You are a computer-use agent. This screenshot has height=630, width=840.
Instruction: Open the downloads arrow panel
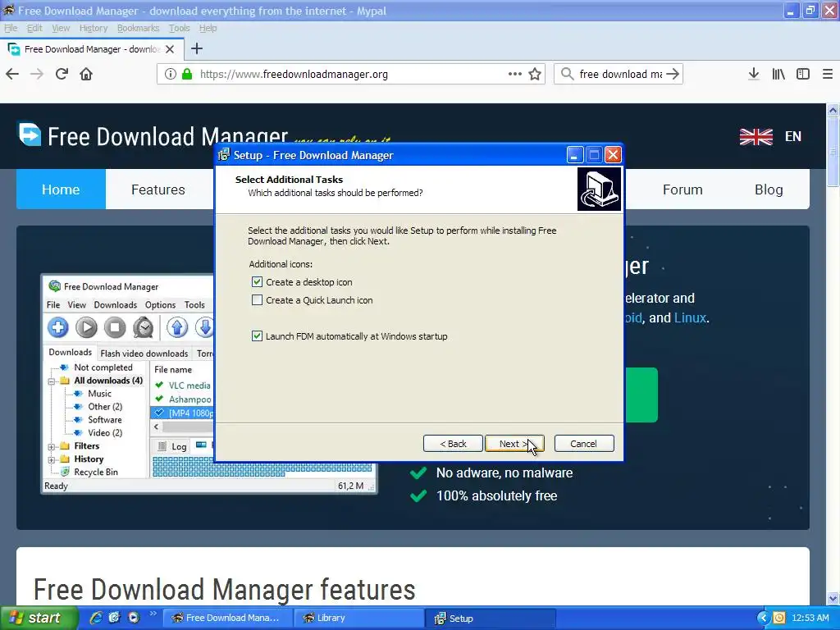(x=753, y=74)
